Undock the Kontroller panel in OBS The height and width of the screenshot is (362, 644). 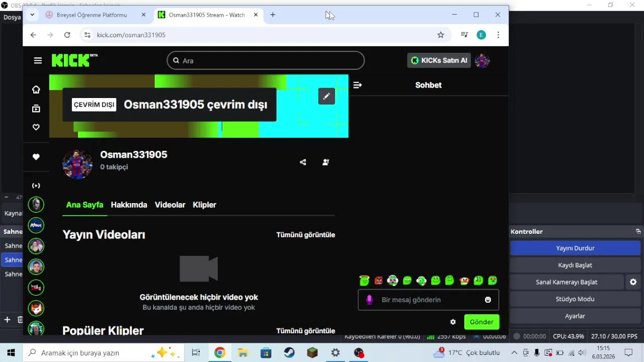(x=638, y=232)
